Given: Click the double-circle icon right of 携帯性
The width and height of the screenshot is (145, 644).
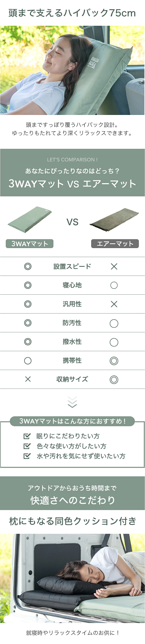Looking at the screenshot, I should 114,361.
